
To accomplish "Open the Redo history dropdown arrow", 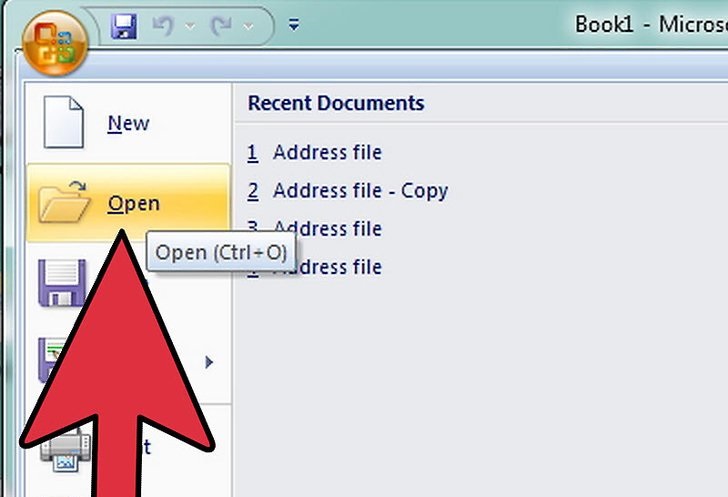I will click(248, 26).
